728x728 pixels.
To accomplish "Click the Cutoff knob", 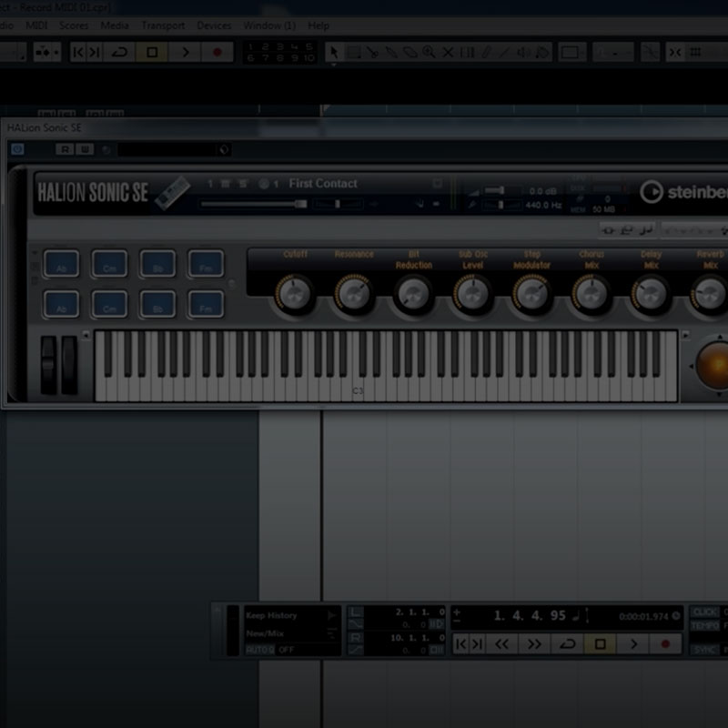I will (x=295, y=294).
